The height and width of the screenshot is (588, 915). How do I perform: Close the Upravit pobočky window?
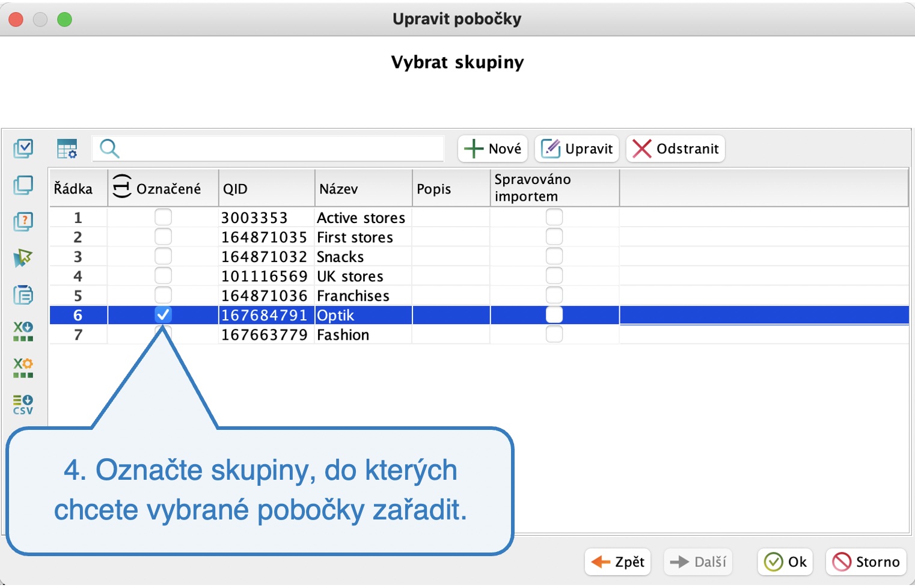[16, 19]
